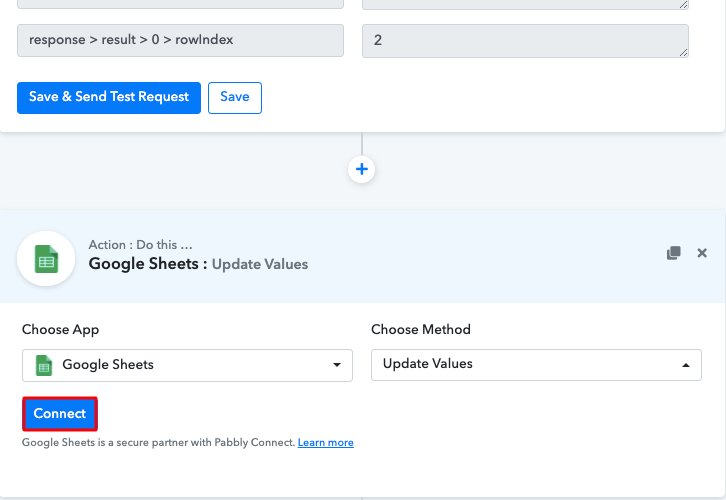Click the plus icon to add a step
This screenshot has width=726, height=500.
pos(362,169)
